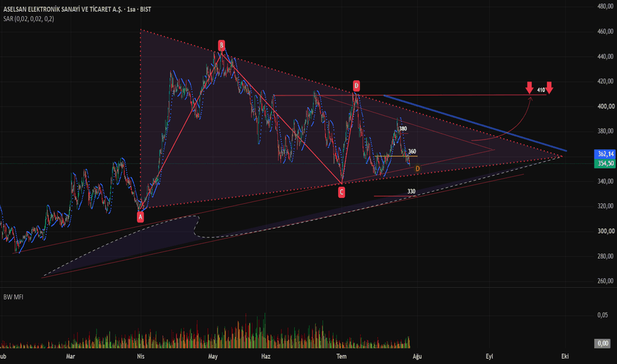Select the SAR (0,02, 0,02, 0,2) indicator legend
The width and height of the screenshot is (617, 364).
(x=28, y=19)
